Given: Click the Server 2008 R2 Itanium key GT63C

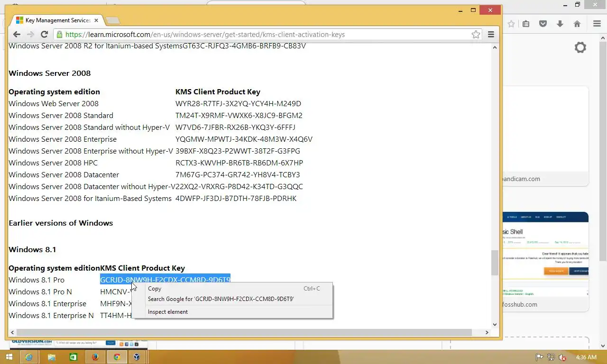Looking at the screenshot, I should pyautogui.click(x=244, y=46).
